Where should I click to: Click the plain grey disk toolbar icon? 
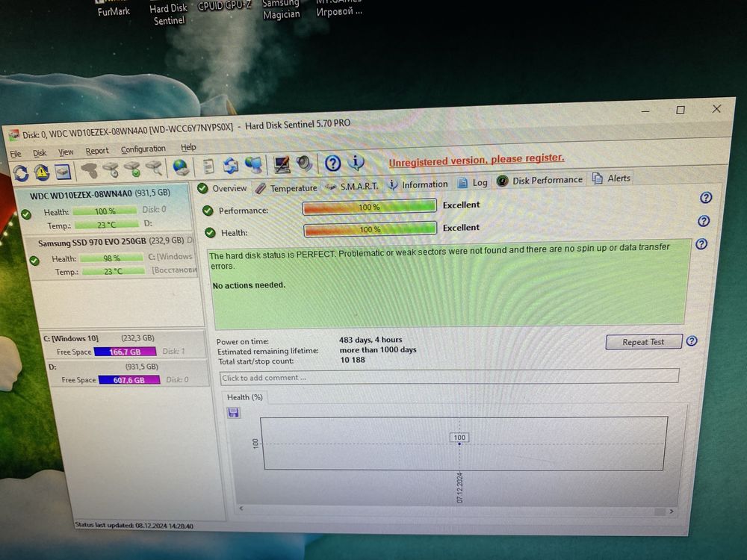coord(89,170)
